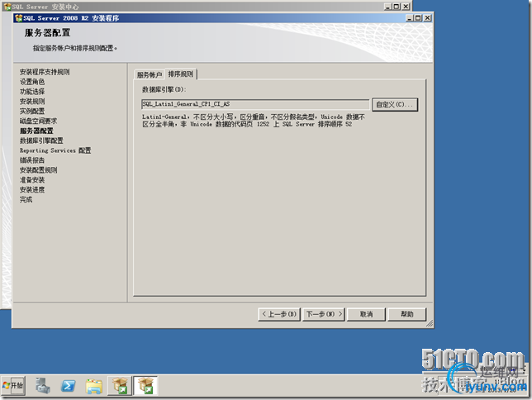Go back with 上一步(B) button
Image resolution: width=532 pixels, height=400 pixels.
tap(279, 314)
